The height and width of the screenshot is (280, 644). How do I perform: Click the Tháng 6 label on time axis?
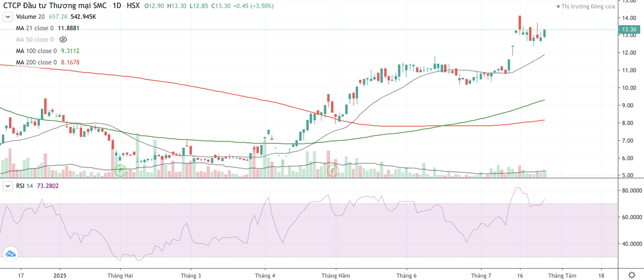coord(406,275)
